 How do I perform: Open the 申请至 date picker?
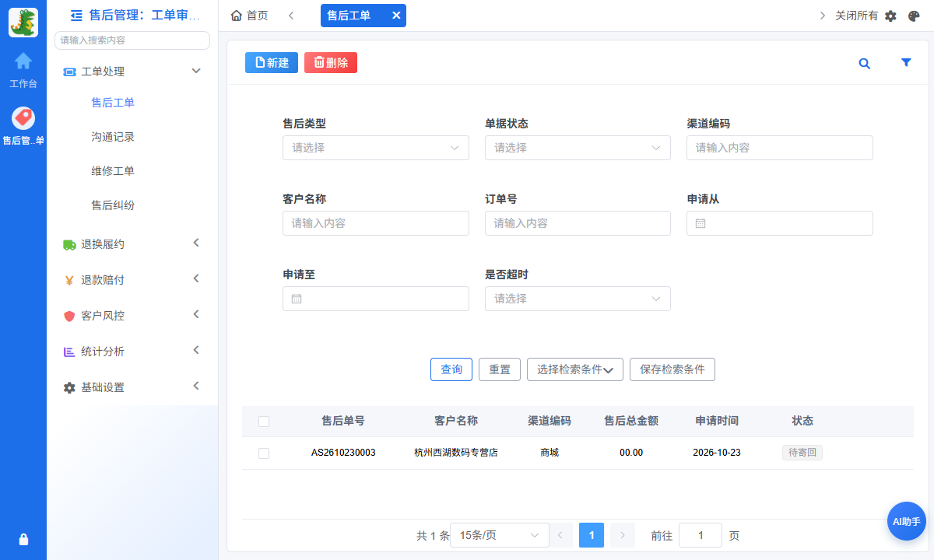coord(376,299)
